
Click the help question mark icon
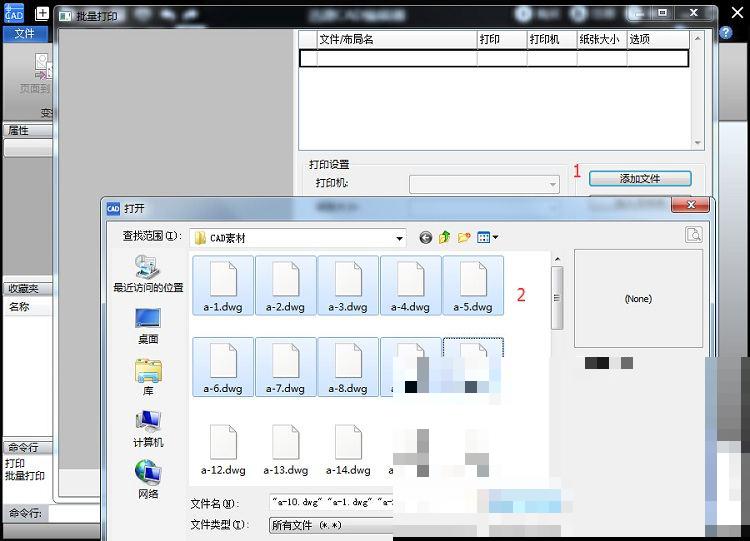click(x=726, y=33)
